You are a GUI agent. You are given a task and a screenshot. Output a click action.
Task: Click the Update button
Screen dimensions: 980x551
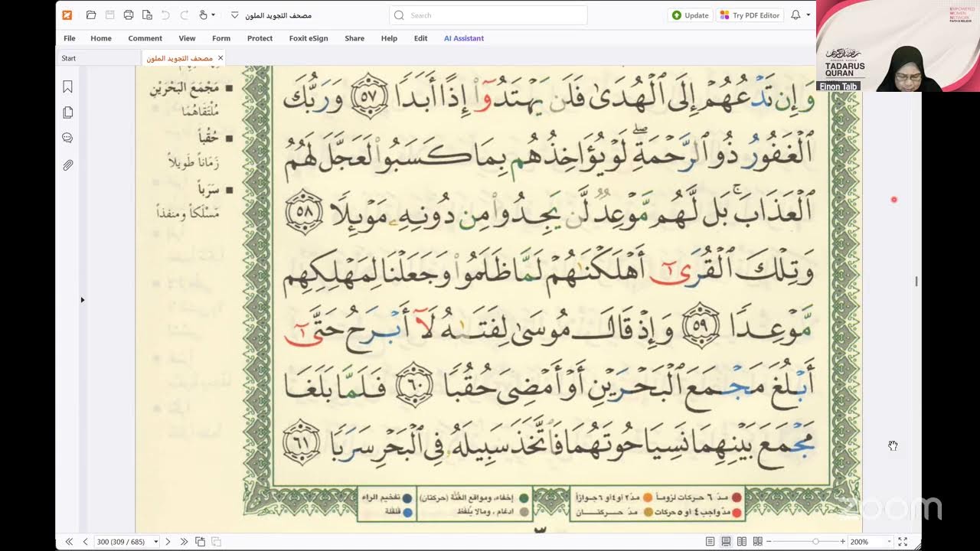(690, 15)
